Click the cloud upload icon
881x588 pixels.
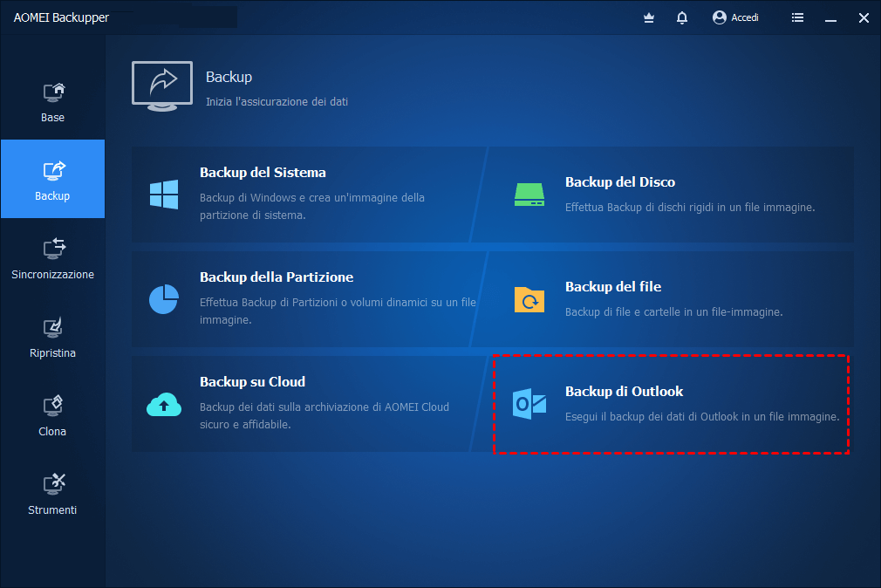164,404
